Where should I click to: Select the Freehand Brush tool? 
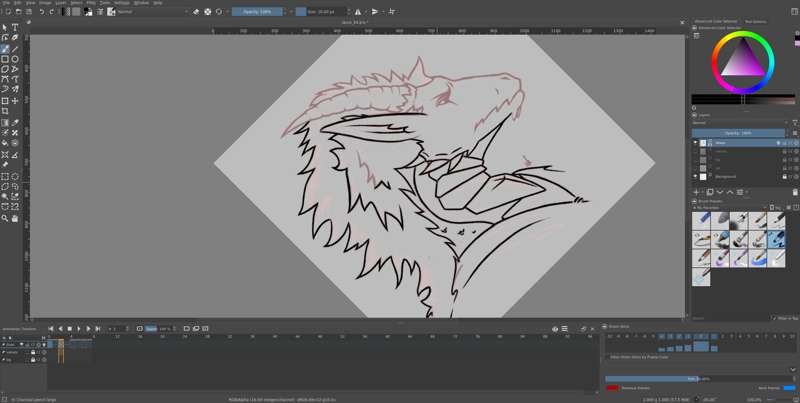[5, 48]
